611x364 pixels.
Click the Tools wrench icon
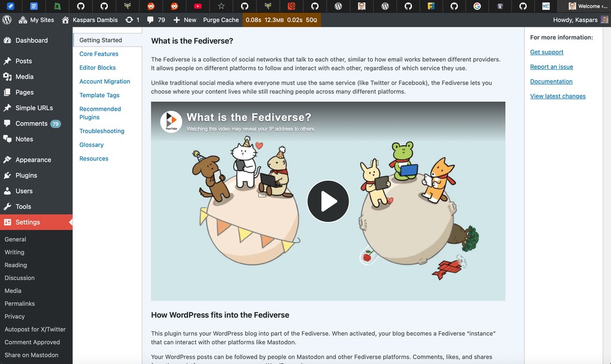7,206
